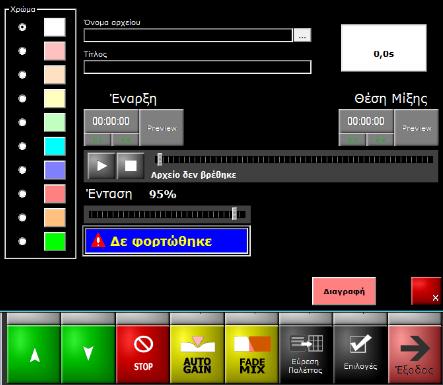Select the radio button beside the cyan swatch
443x385 pixels.
(x=22, y=146)
